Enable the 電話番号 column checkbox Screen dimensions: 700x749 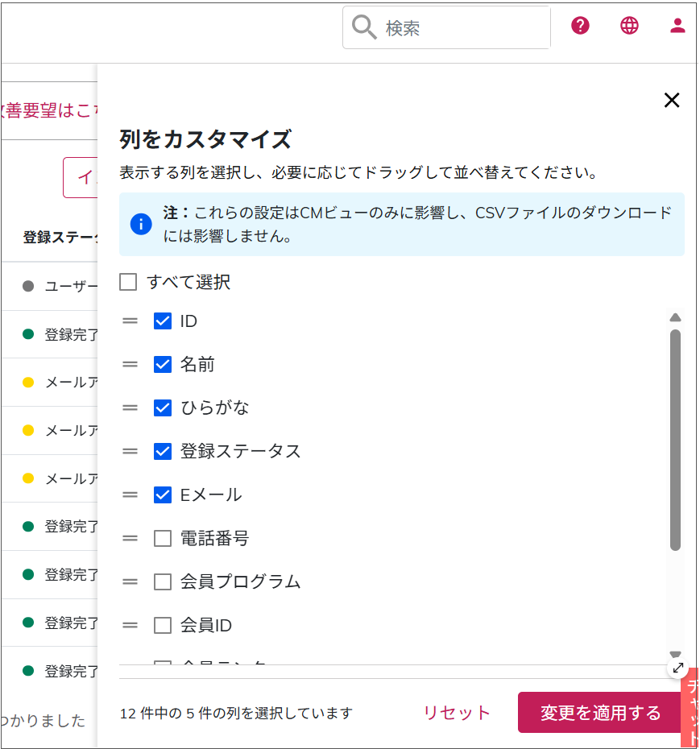coord(163,538)
